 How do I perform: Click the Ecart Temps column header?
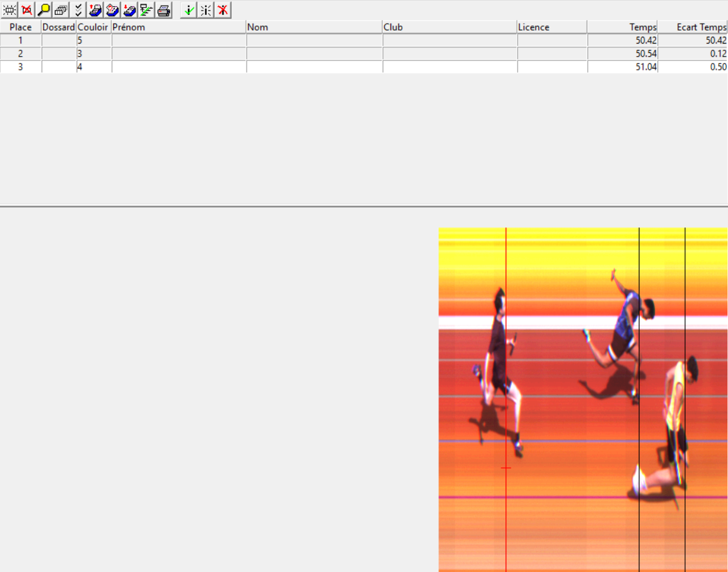(x=693, y=27)
